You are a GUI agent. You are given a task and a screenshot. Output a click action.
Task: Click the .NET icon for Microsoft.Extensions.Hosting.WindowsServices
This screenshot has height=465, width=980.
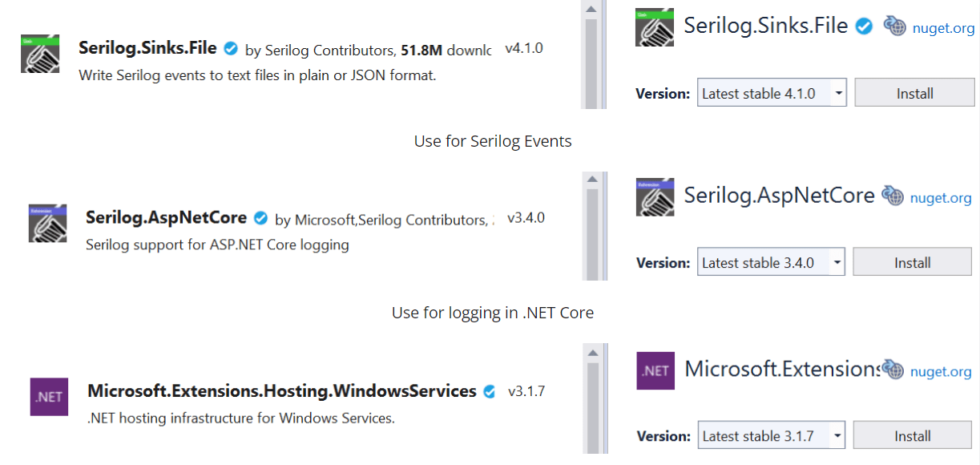[x=49, y=396]
